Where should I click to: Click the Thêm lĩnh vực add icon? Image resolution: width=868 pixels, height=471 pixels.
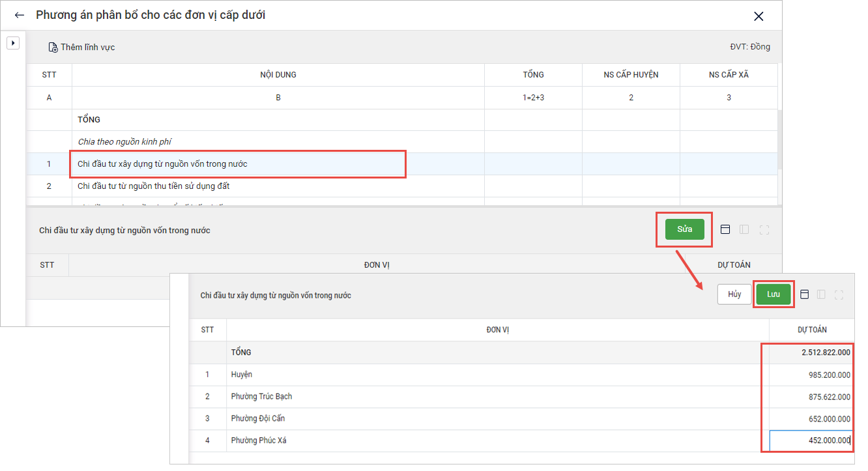(53, 48)
